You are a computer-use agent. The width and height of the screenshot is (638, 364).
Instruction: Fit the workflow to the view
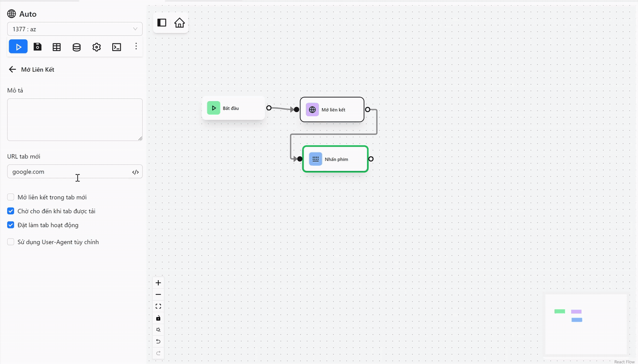click(x=158, y=306)
